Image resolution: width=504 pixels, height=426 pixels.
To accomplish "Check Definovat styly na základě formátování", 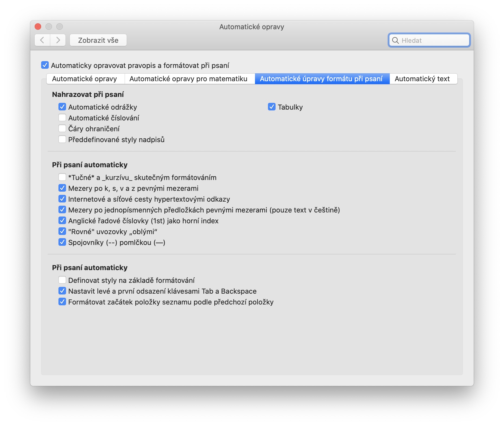I will (x=62, y=280).
